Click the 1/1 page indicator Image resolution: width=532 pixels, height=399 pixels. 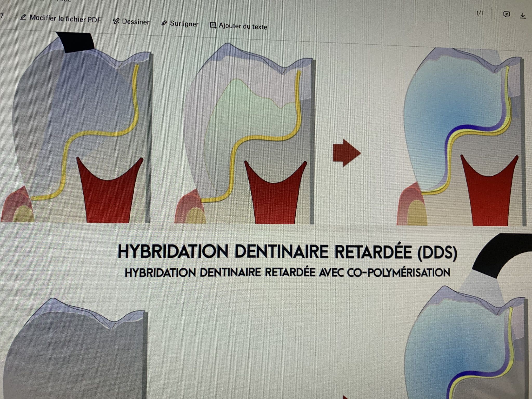click(x=480, y=13)
